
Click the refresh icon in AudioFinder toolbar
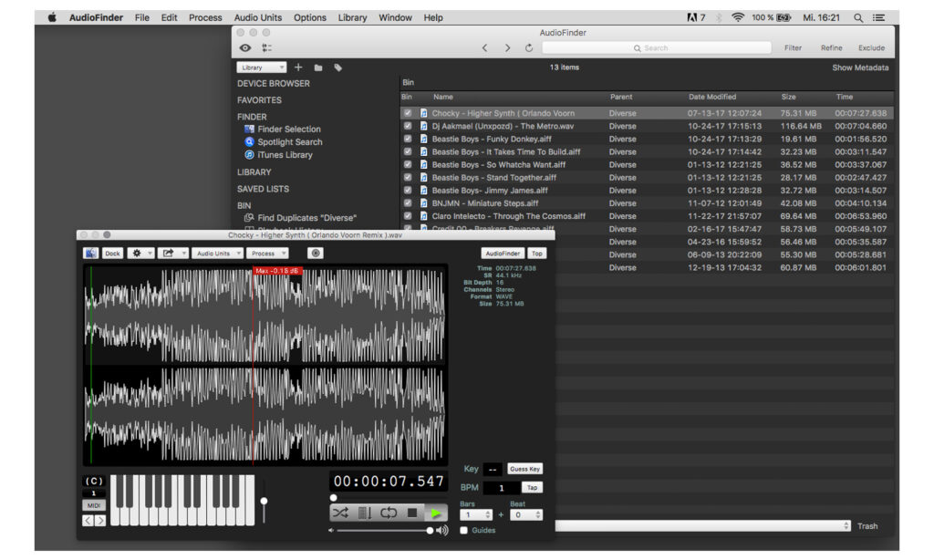pos(529,47)
